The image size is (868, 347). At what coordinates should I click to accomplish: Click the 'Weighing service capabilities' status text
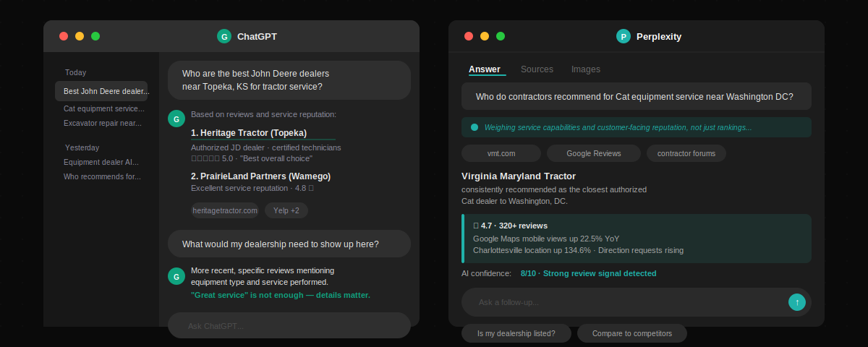[618, 127]
